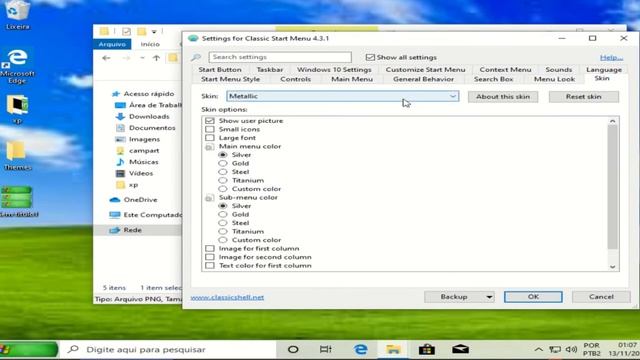Open File Explorer taskbar icon
The width and height of the screenshot is (640, 360).
click(x=393, y=349)
